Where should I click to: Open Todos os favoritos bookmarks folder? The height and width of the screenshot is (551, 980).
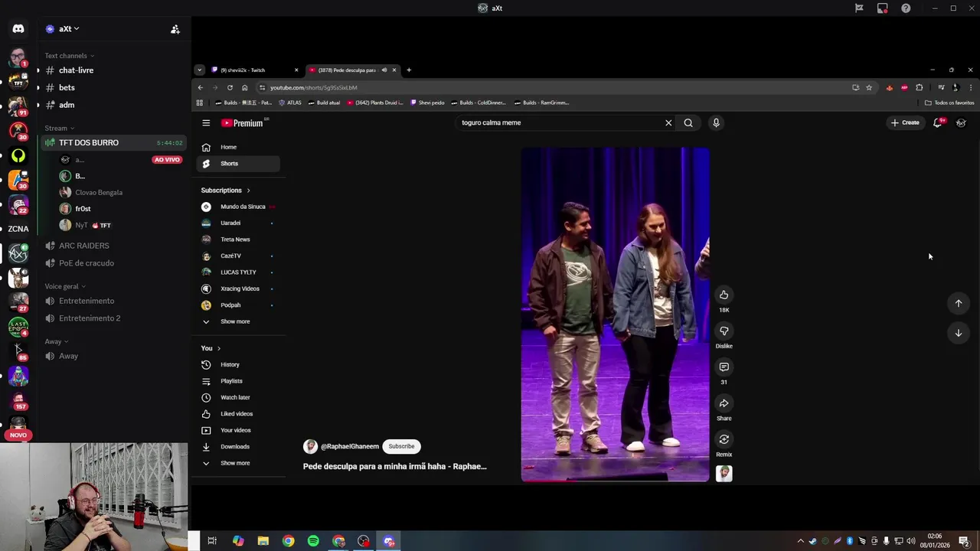pos(949,103)
